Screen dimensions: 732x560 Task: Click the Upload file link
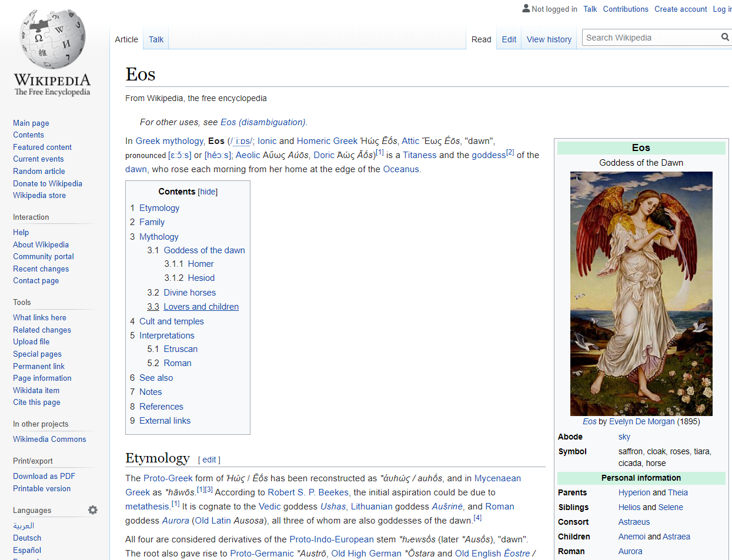click(31, 341)
